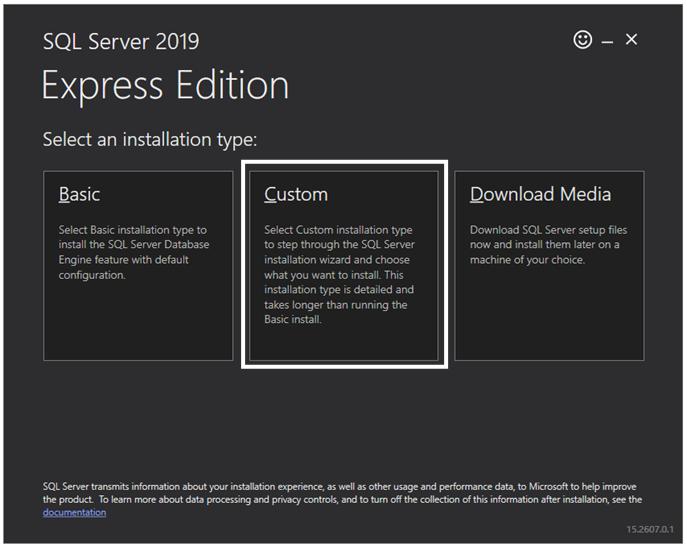
Task: Click the smiley feedback icon
Action: pyautogui.click(x=582, y=40)
